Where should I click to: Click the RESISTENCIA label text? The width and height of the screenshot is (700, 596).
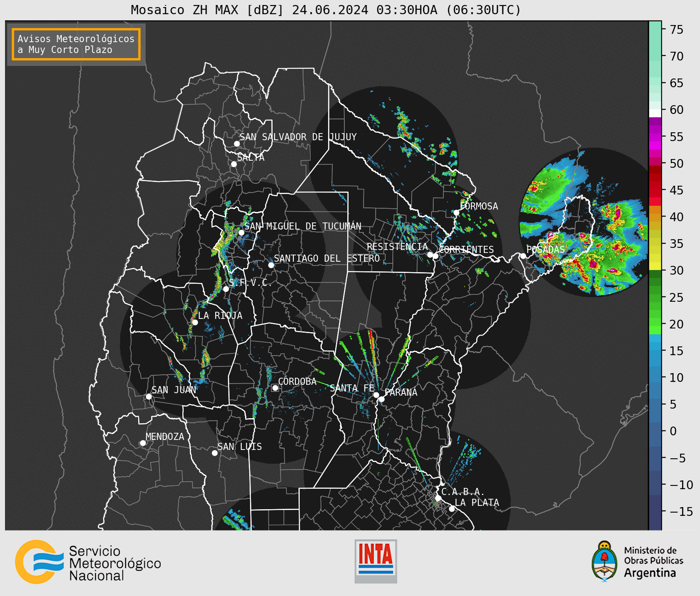pos(397,247)
